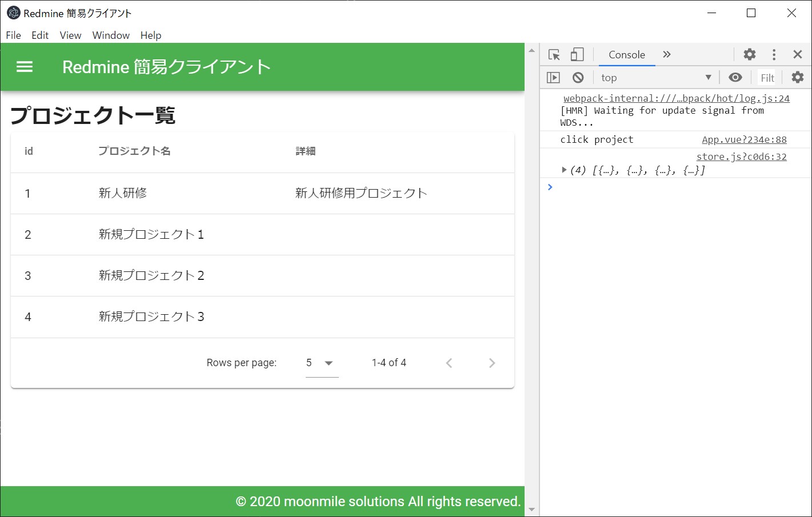Activate the DevTools inspect element picker
Viewport: 812px width, 517px height.
(554, 55)
